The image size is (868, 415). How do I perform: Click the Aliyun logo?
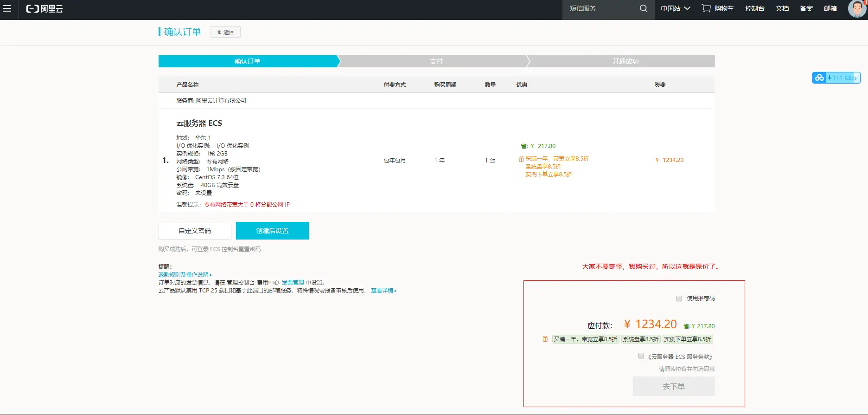[45, 9]
